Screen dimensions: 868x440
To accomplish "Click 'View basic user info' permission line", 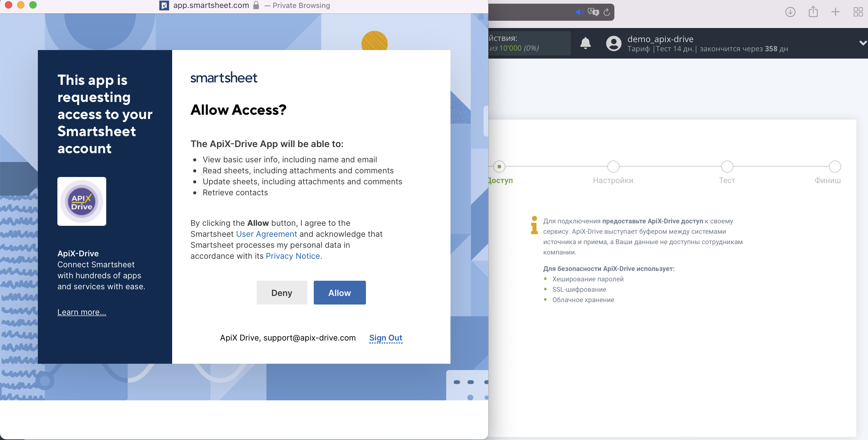I will (x=289, y=159).
